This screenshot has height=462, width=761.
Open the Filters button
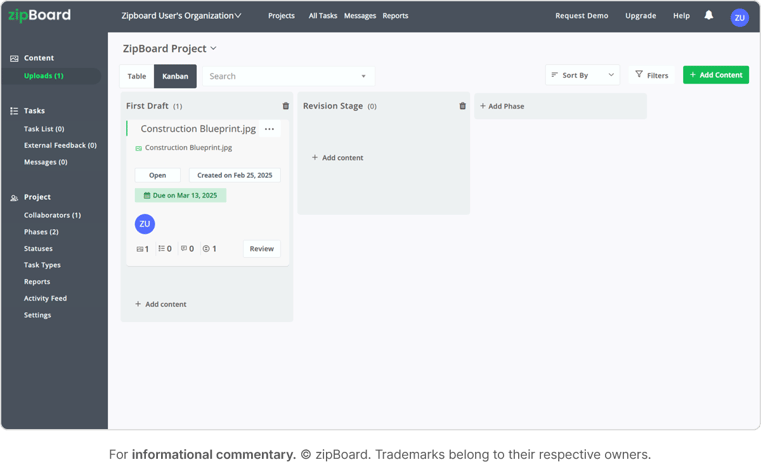[x=651, y=75]
